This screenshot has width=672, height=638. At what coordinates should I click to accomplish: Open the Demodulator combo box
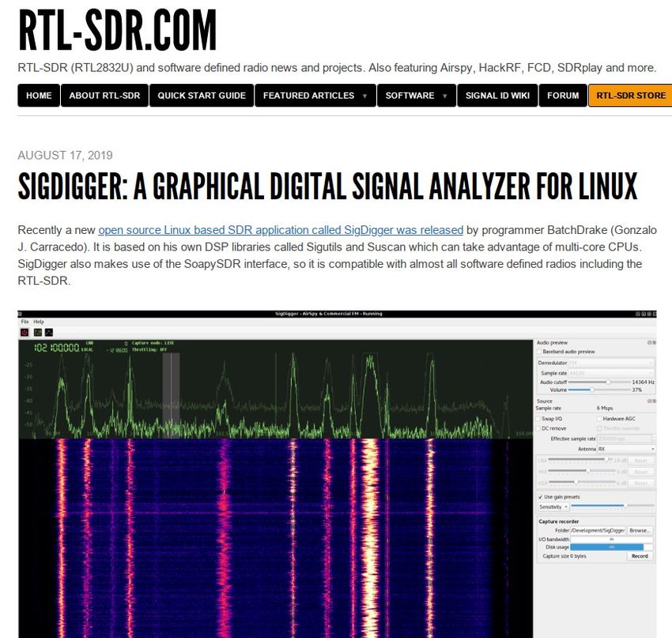point(611,363)
